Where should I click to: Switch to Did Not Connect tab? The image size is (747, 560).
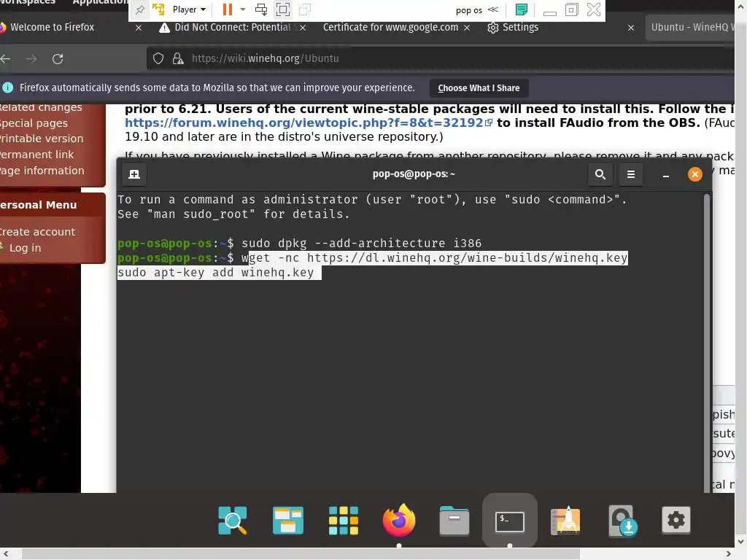pos(233,27)
